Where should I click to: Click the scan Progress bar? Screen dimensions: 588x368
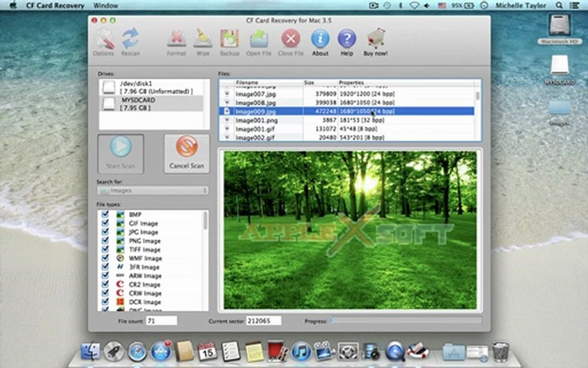click(405, 320)
